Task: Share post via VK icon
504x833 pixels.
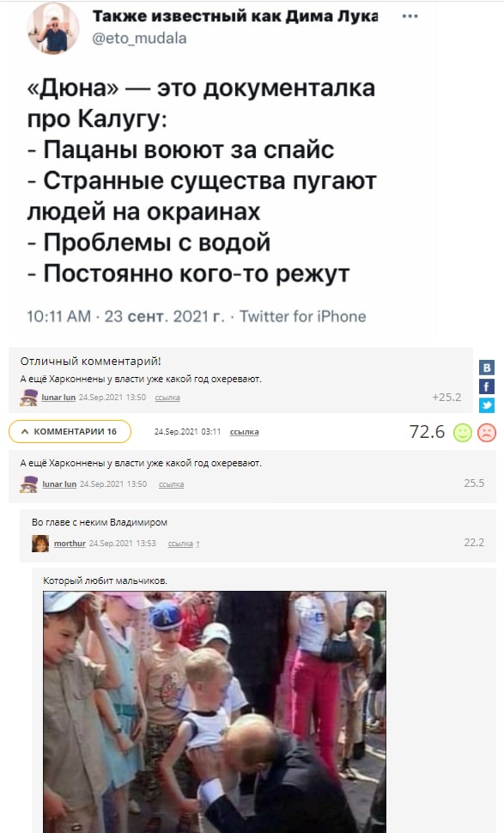Action: tap(487, 367)
